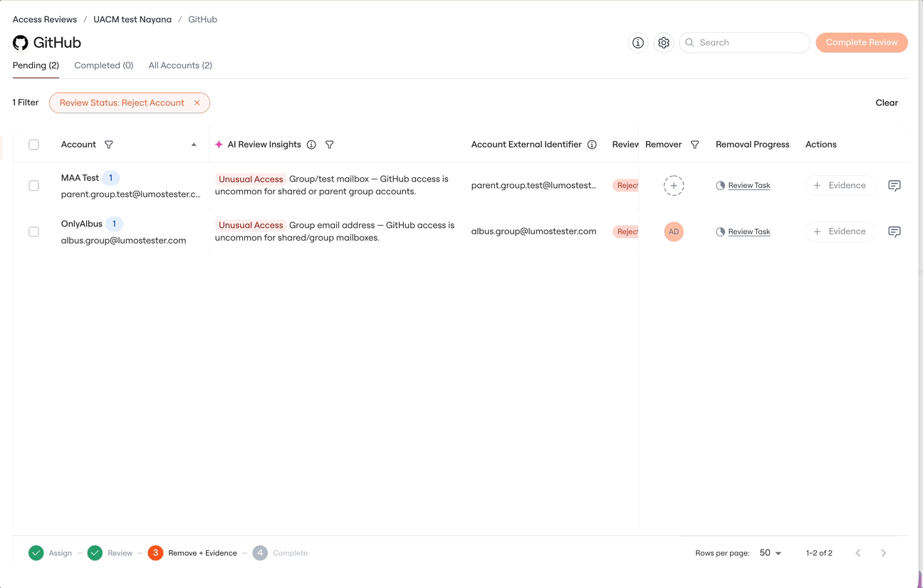The height and width of the screenshot is (588, 923).
Task: Click the Assign step in progress tracker
Action: 50,553
